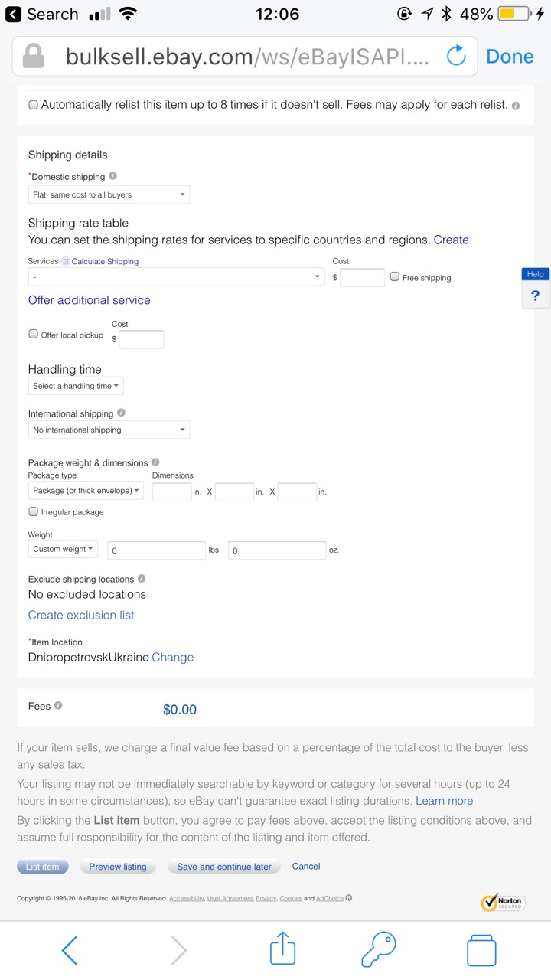Click info icon next to Domestic shipping
The image size is (551, 980).
coord(113,176)
